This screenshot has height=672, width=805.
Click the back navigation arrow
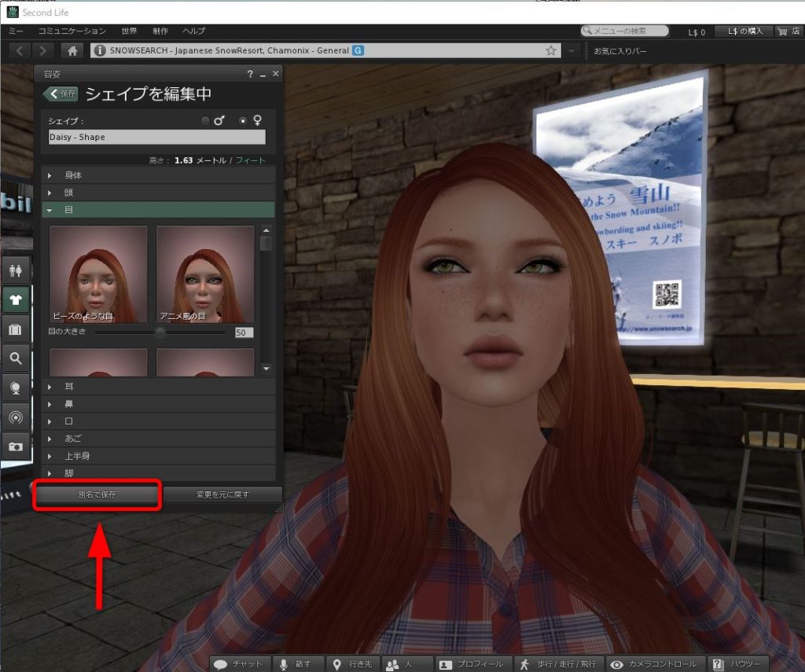point(20,50)
